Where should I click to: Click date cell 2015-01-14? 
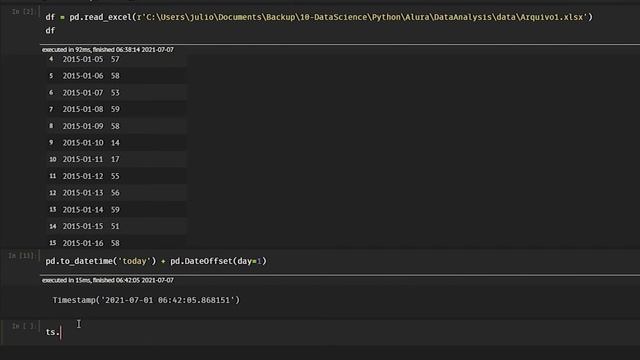tap(83, 210)
